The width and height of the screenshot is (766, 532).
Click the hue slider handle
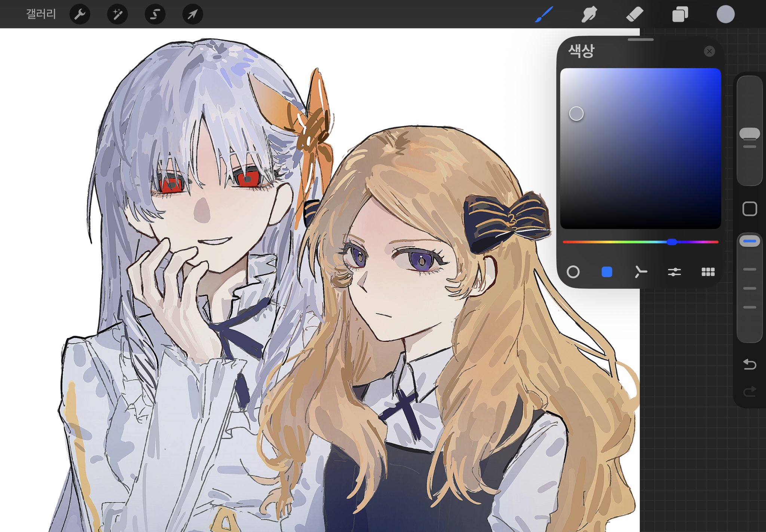coord(672,242)
